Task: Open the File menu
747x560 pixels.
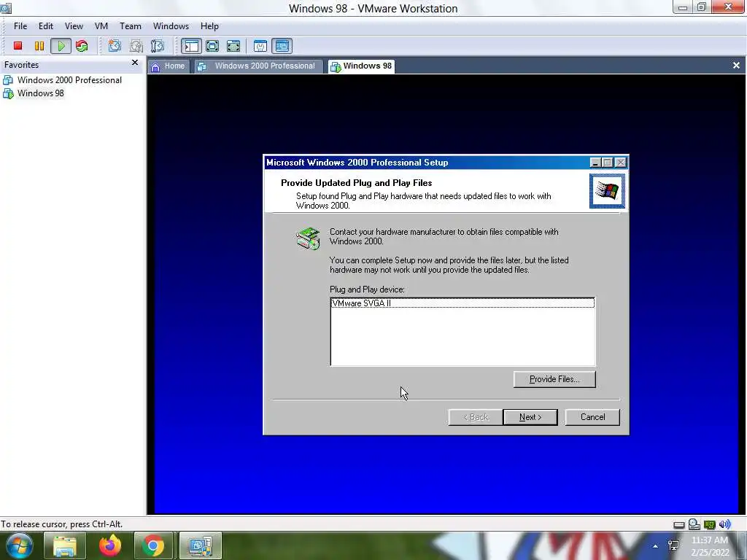Action: 20,26
